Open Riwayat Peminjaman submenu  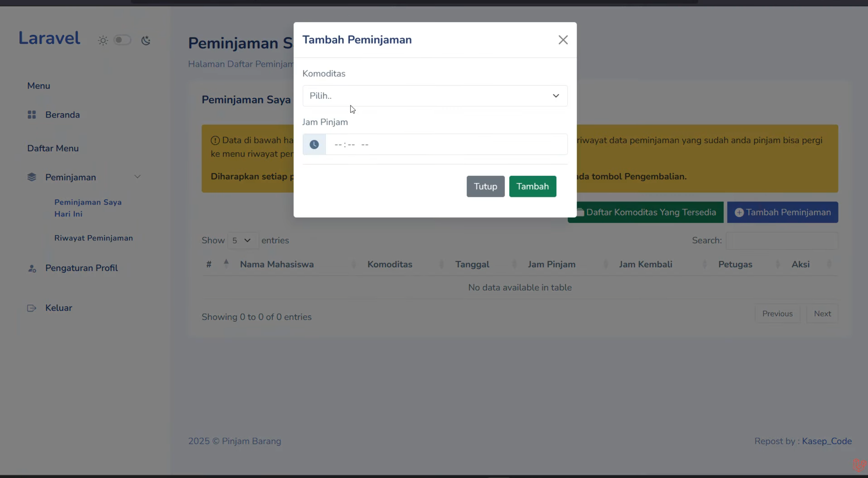[93, 238]
